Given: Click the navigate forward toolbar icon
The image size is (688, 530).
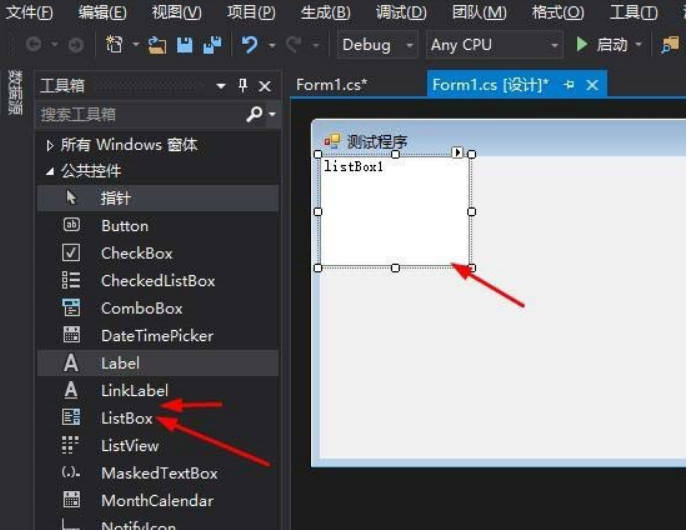Looking at the screenshot, I should (75, 45).
